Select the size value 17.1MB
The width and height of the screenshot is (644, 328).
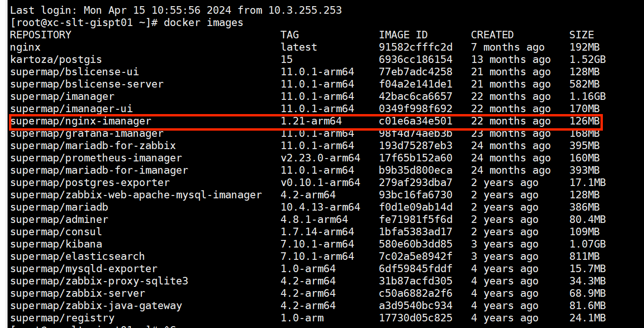588,183
